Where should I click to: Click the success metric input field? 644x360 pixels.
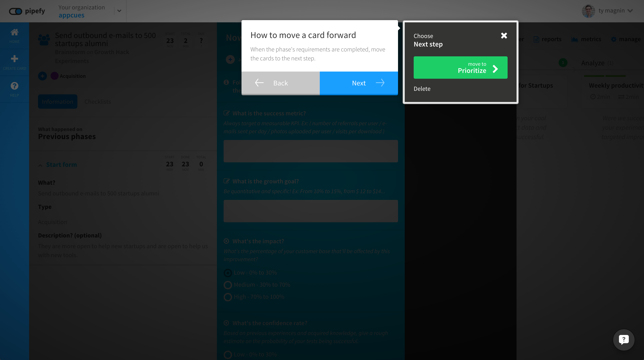311,151
